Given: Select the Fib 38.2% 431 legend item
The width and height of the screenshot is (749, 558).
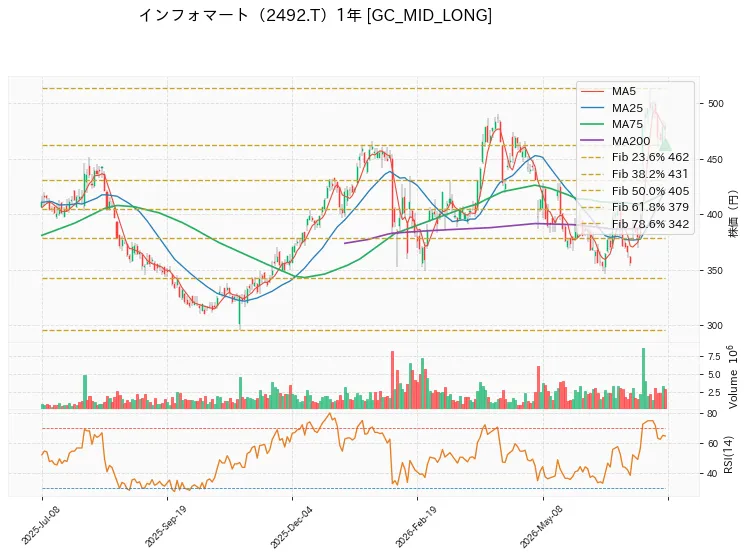Looking at the screenshot, I should tap(635, 174).
